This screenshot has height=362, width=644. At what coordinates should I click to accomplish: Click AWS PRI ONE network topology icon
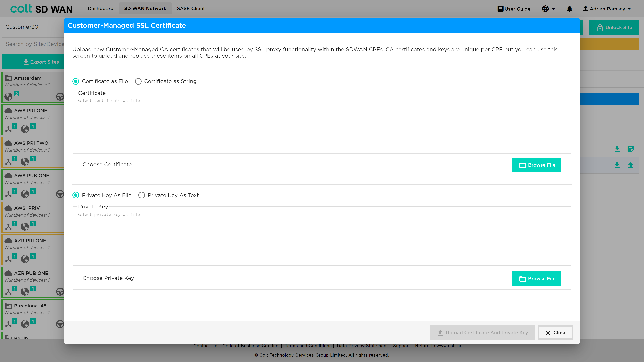pyautogui.click(x=9, y=129)
